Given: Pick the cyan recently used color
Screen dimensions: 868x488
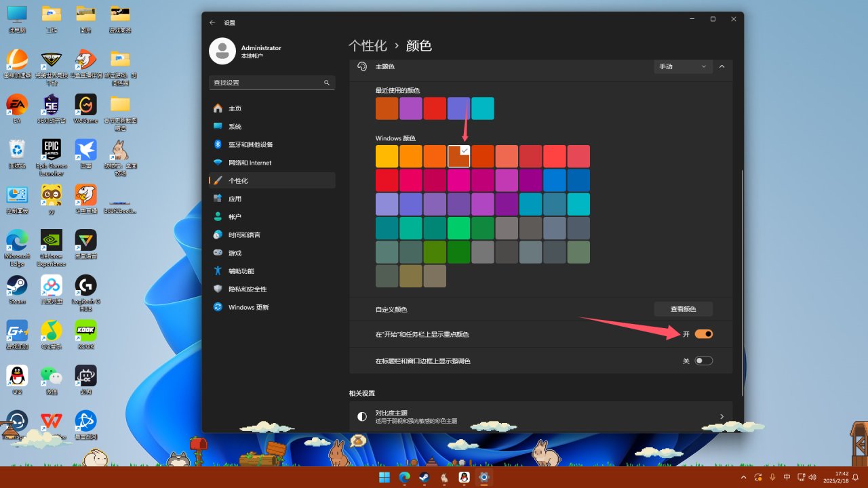Looking at the screenshot, I should coord(483,108).
